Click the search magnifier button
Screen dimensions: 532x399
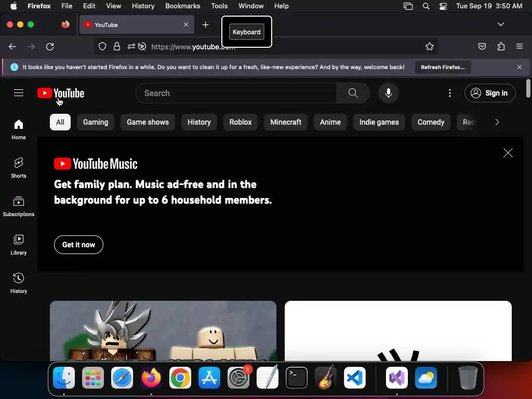coord(353,93)
